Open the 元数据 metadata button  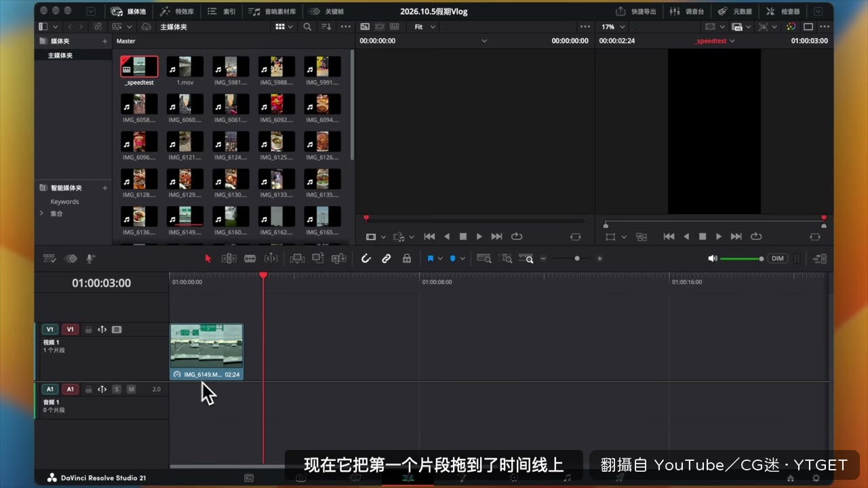pyautogui.click(x=735, y=12)
